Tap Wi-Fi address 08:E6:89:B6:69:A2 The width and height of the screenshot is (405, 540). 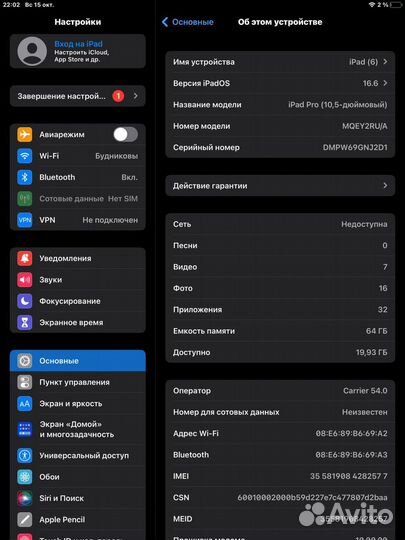[x=352, y=433]
